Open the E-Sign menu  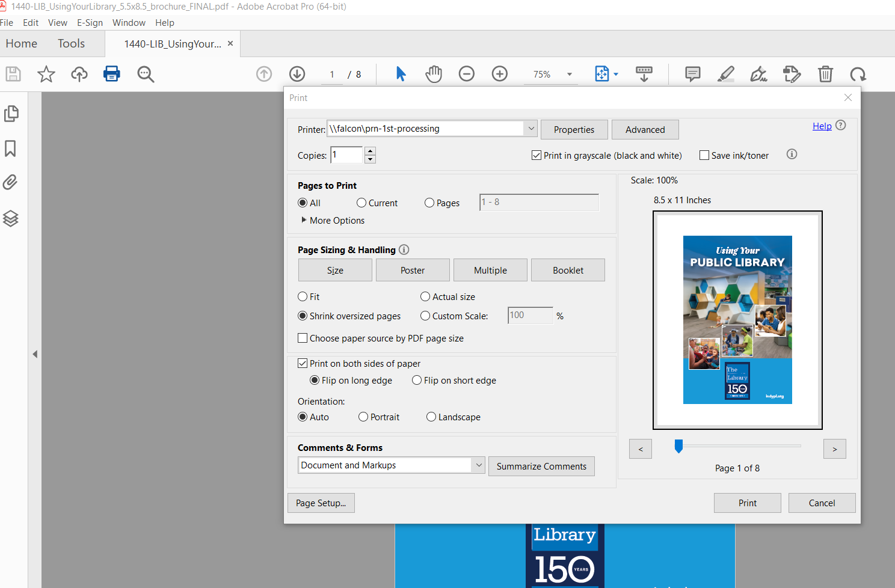[x=90, y=22]
